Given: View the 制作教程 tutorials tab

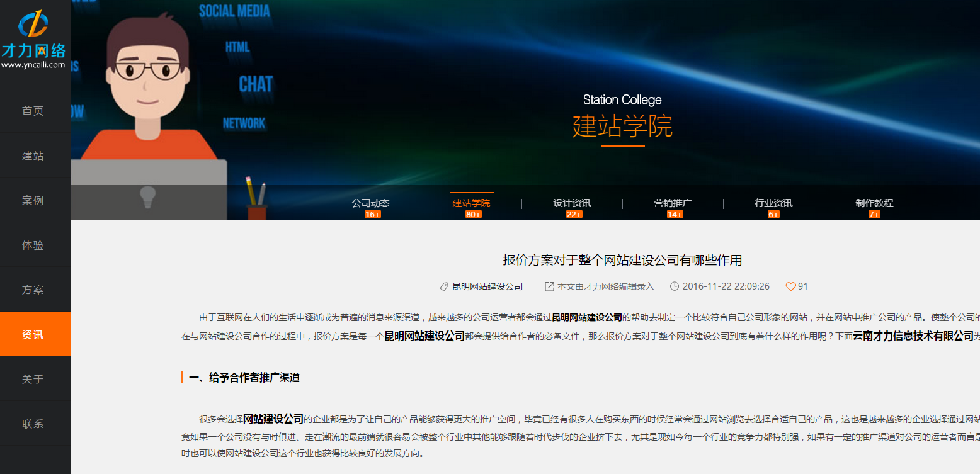Looking at the screenshot, I should click(874, 203).
